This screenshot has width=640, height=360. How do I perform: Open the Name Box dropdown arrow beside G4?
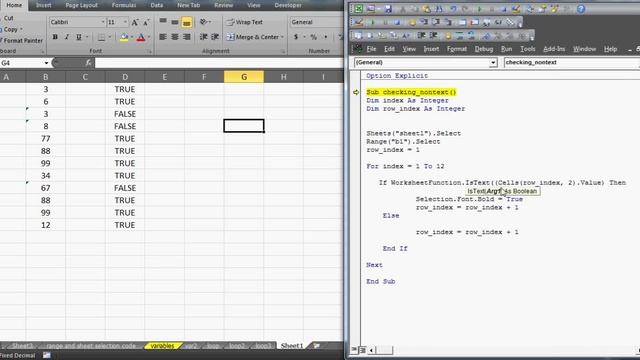[46, 63]
